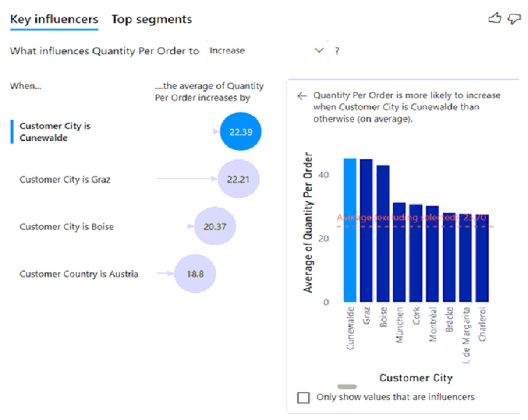Choose Customer City is Boise influencer
The width and height of the screenshot is (528, 420).
pyautogui.click(x=67, y=227)
